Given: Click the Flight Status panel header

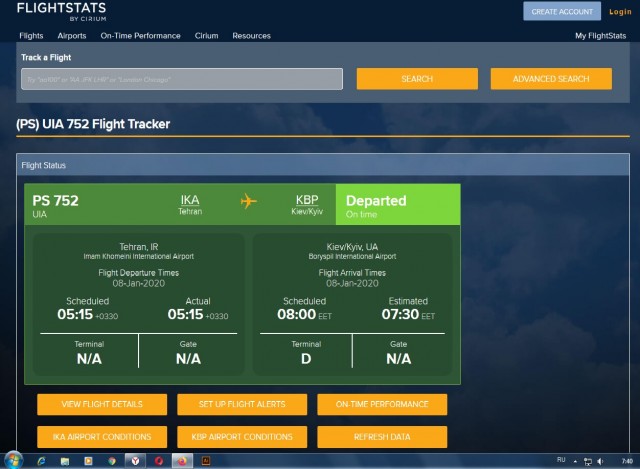Looking at the screenshot, I should coord(323,165).
